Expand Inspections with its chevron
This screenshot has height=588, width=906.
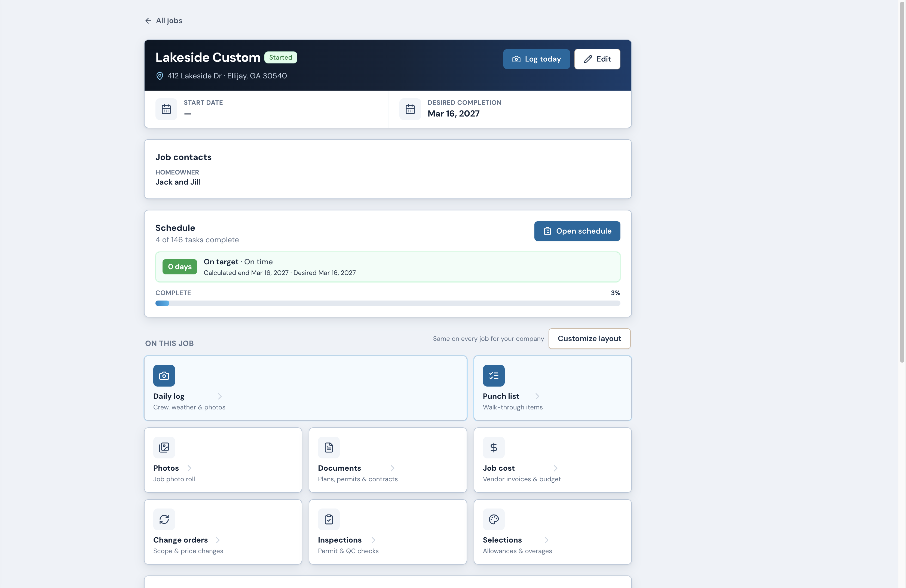pos(374,540)
